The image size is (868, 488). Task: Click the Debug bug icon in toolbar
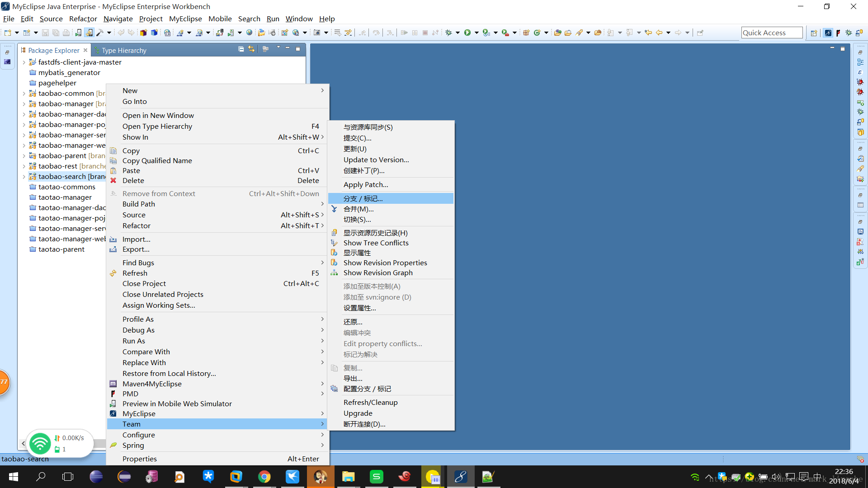point(449,33)
